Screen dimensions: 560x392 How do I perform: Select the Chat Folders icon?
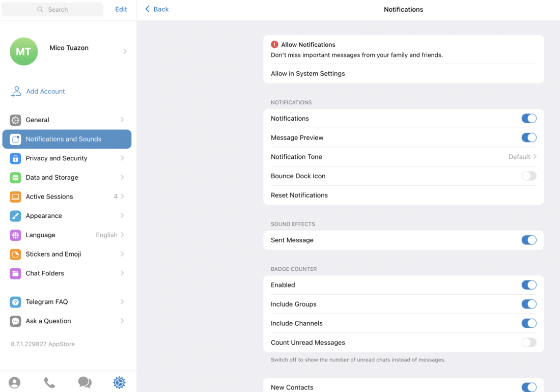click(15, 273)
